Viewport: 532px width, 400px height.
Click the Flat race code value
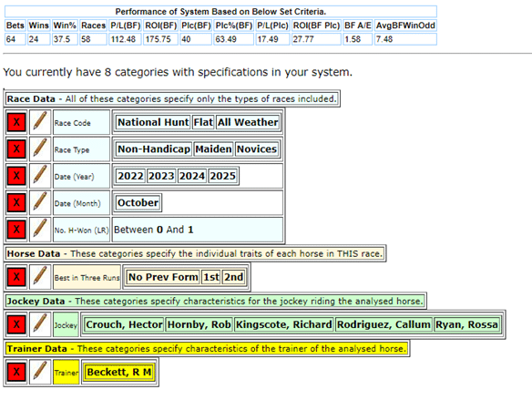(x=203, y=122)
